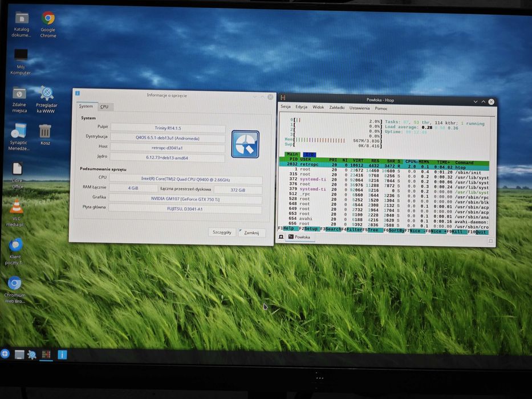The height and width of the screenshot is (399, 532).
Task: Open the Q4OS start menu button
Action: click(x=5, y=354)
